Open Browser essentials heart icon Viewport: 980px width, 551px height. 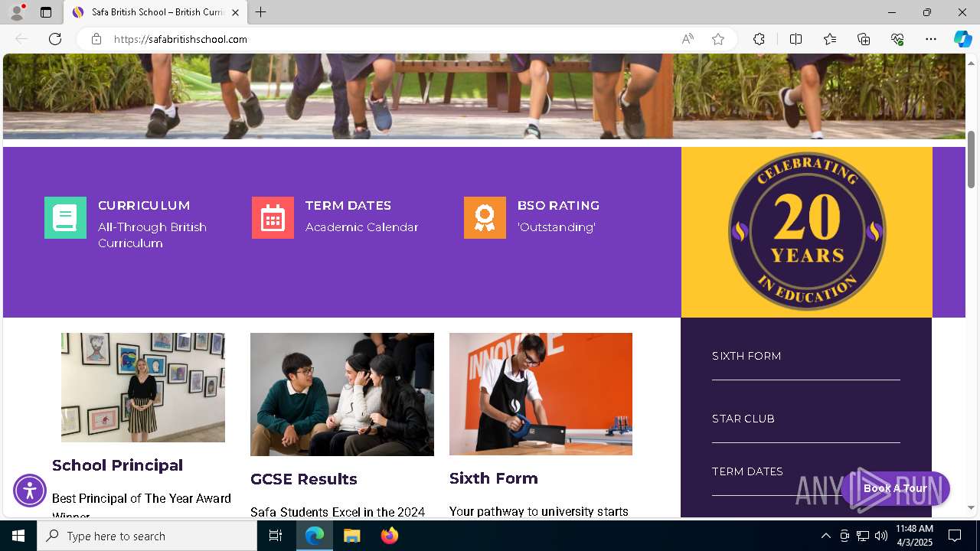(x=897, y=39)
